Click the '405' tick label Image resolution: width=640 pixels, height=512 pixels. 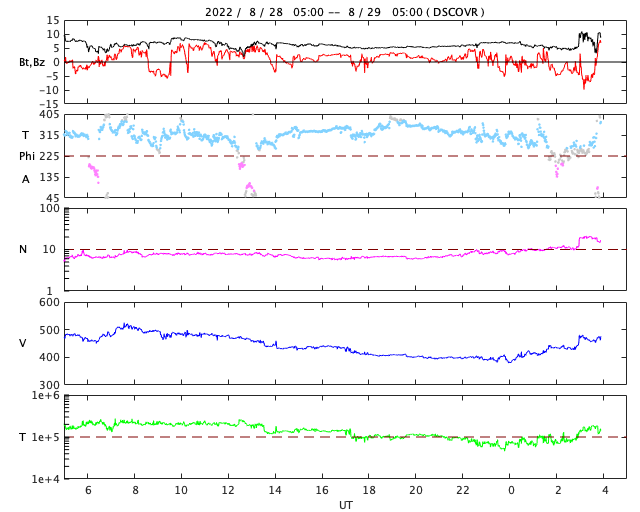[49, 115]
